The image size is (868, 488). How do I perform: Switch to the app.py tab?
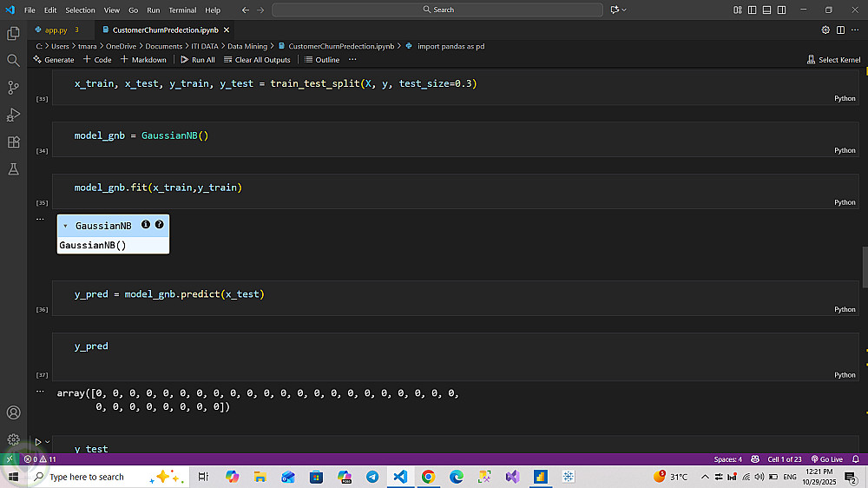(x=56, y=30)
